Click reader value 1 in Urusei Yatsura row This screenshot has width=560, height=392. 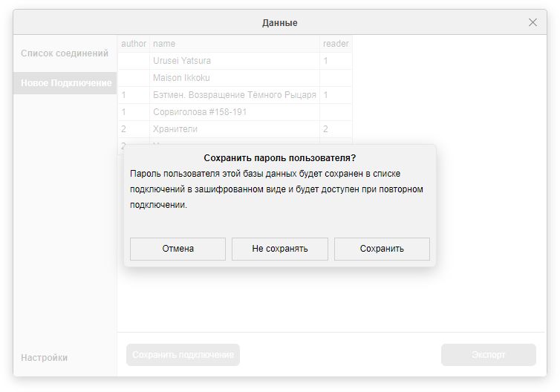326,61
